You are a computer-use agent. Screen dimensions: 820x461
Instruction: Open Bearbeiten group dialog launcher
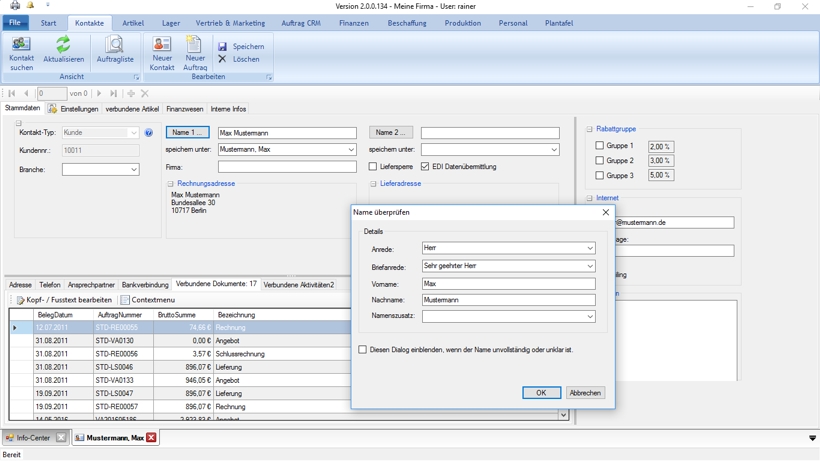(269, 77)
